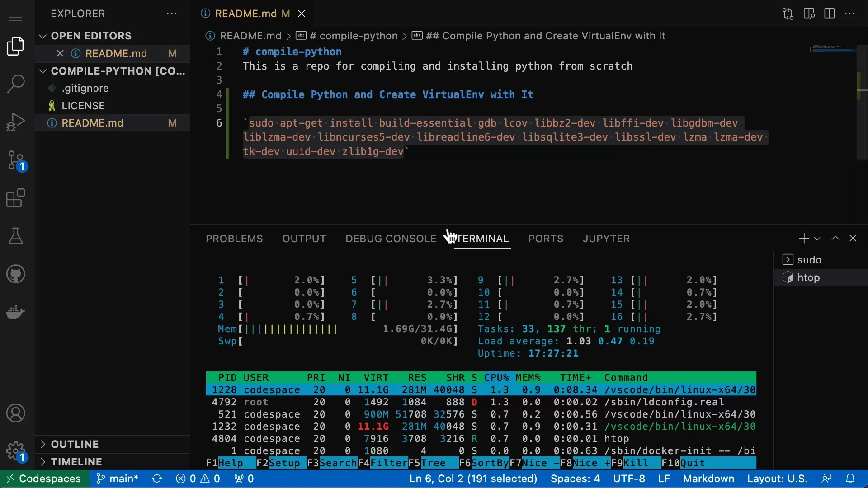Open the Search view in activity bar
This screenshot has height=488, width=868.
pos(16,84)
